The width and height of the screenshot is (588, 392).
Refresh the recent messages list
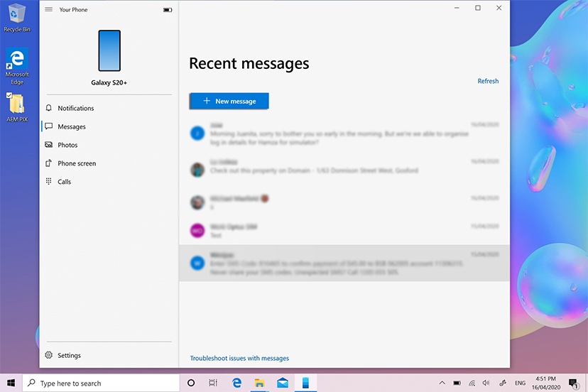tap(488, 81)
